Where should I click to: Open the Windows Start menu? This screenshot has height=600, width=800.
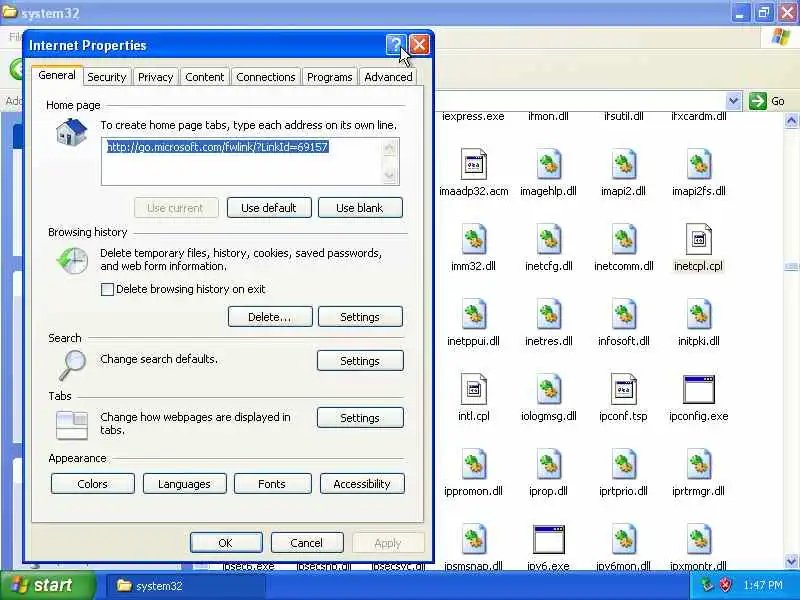click(47, 585)
